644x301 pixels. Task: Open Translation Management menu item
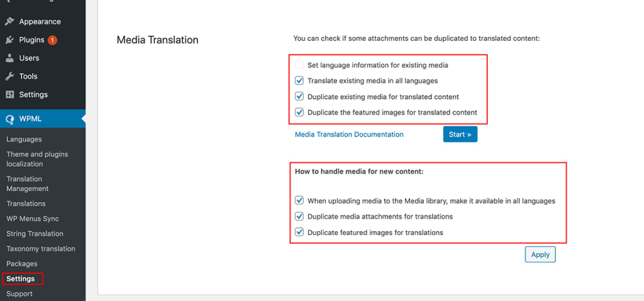[28, 184]
